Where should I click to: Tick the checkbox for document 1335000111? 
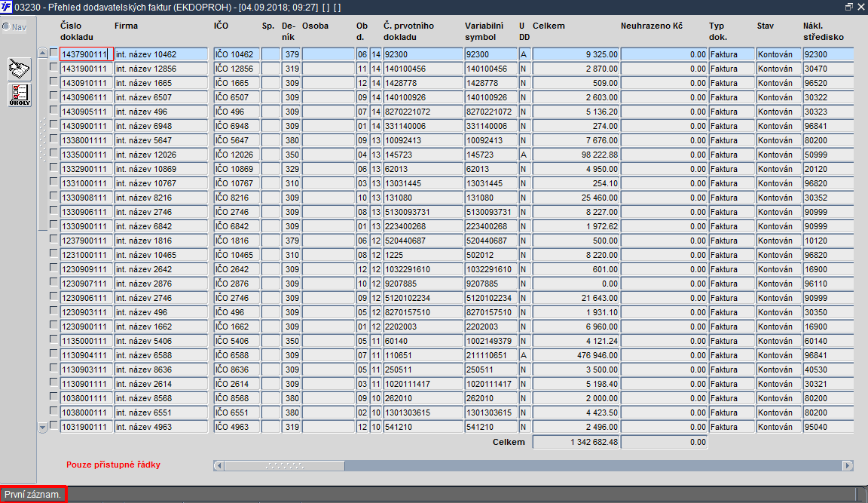pos(53,153)
